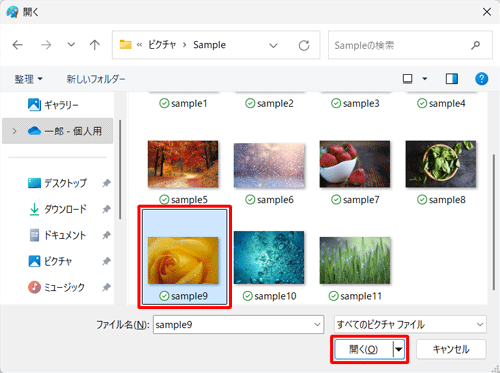Open the view options dropdown arrow

pyautogui.click(x=425, y=79)
